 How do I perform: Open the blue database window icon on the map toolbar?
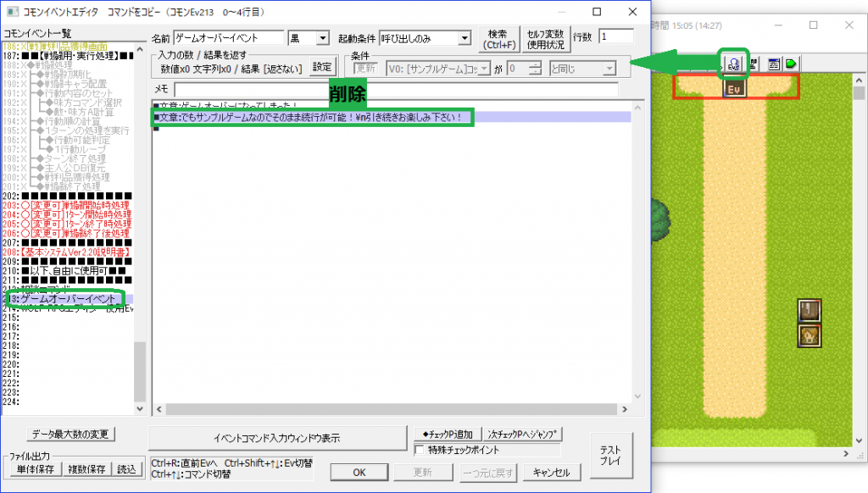(775, 64)
